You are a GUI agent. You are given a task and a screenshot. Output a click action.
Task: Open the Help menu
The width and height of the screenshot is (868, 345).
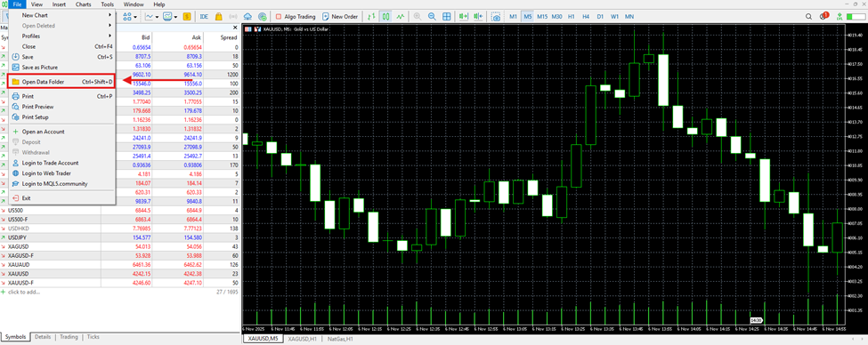158,4
